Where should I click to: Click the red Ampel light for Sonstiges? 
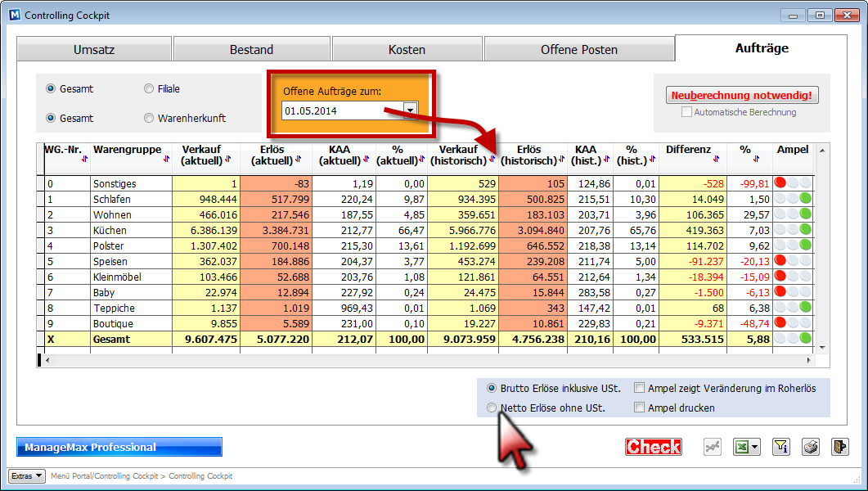pos(780,182)
